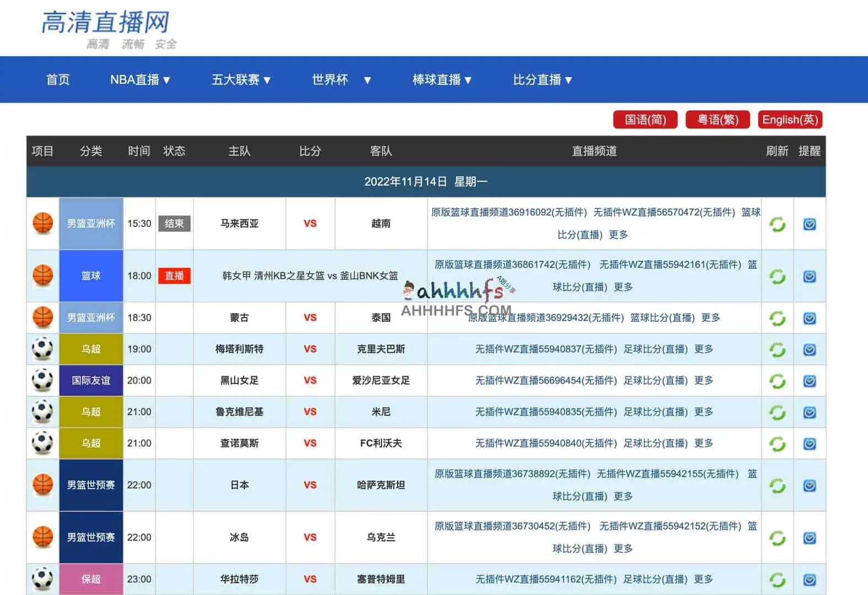The height and width of the screenshot is (595, 868).
Task: Open the 五大联赛 dropdown menu
Action: pos(241,80)
